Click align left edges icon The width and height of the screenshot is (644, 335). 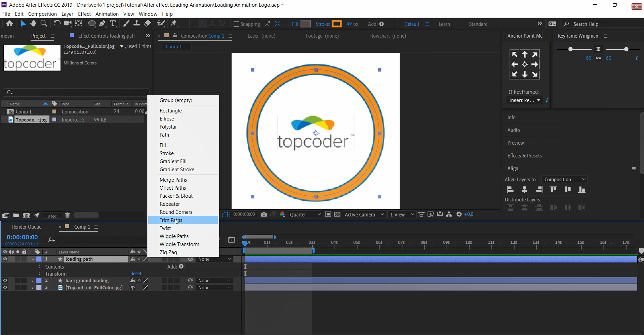click(510, 189)
